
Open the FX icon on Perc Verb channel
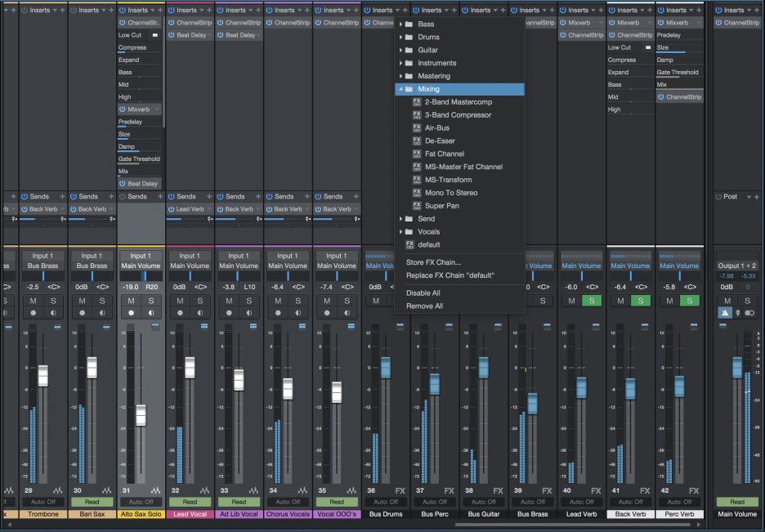coord(694,490)
